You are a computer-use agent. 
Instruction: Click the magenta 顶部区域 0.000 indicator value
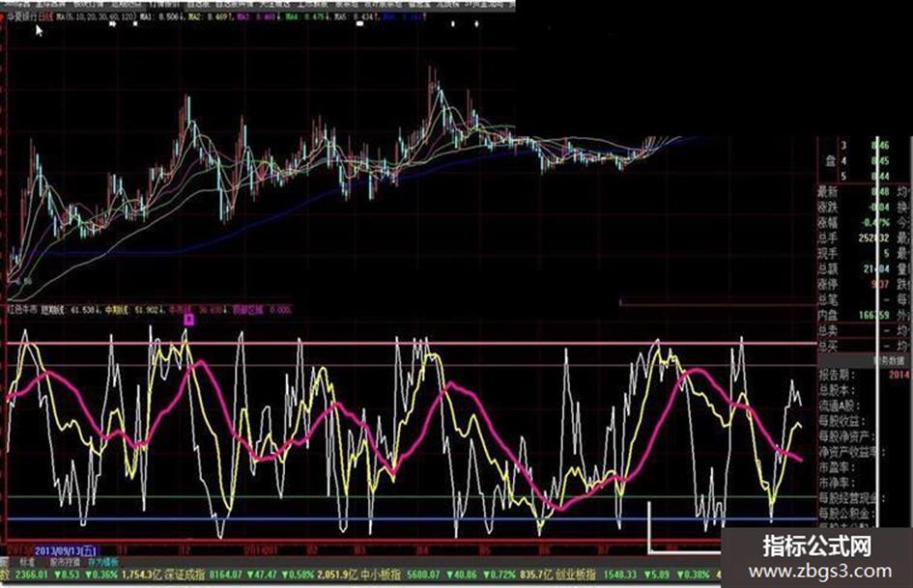click(262, 310)
